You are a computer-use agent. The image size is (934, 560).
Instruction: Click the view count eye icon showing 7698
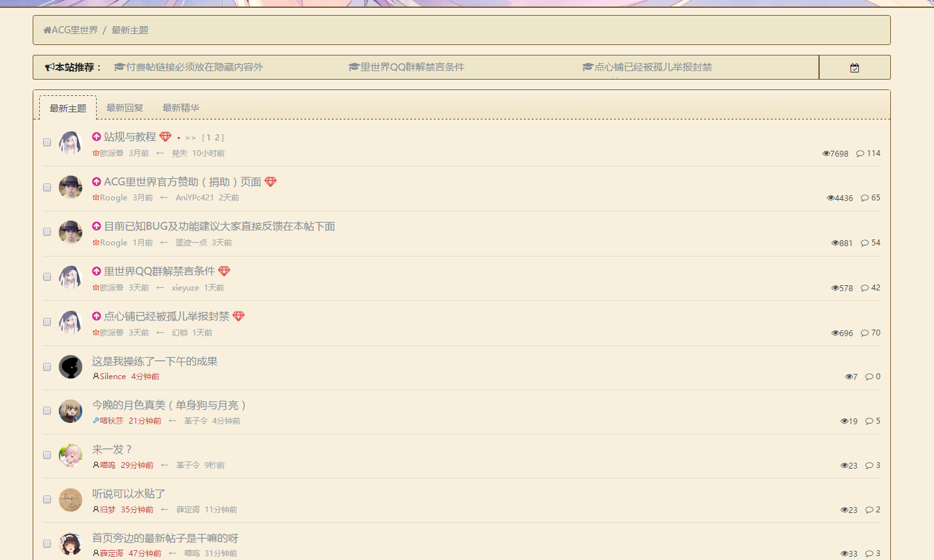point(826,154)
